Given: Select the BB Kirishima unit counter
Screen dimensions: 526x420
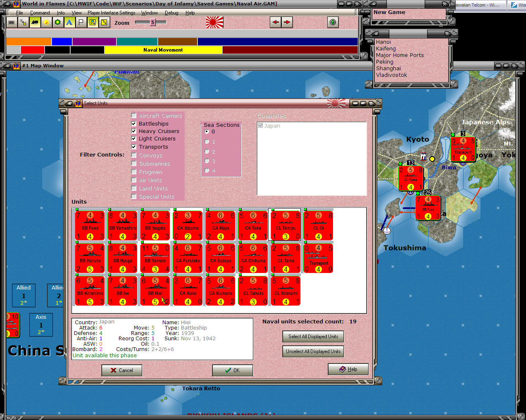Looking at the screenshot, I should click(90, 291).
